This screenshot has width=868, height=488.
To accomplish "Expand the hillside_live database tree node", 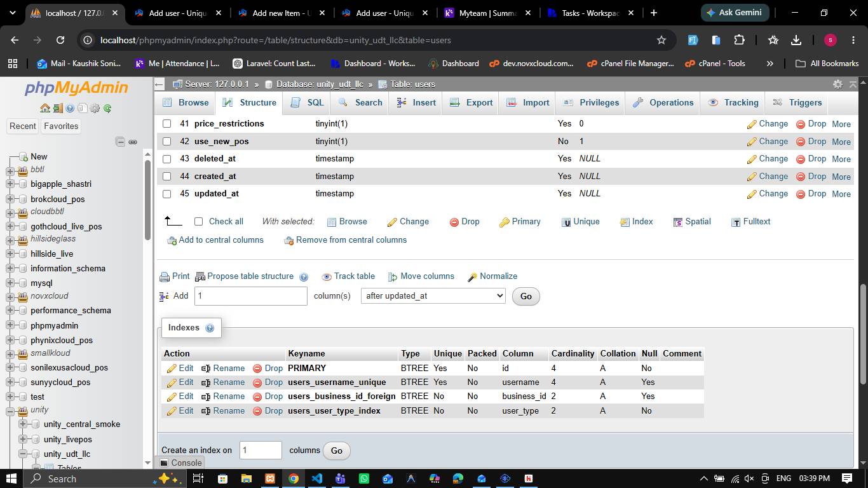I will click(10, 254).
